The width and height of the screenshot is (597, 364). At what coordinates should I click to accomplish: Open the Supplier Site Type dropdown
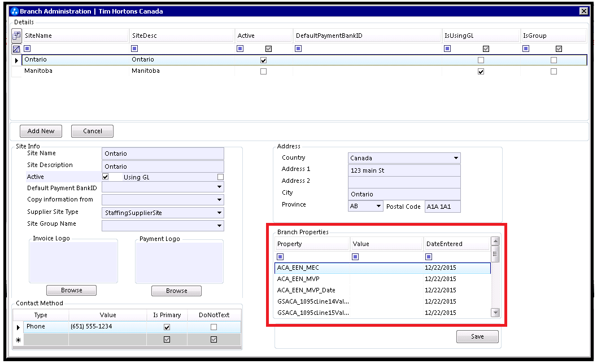tap(219, 213)
